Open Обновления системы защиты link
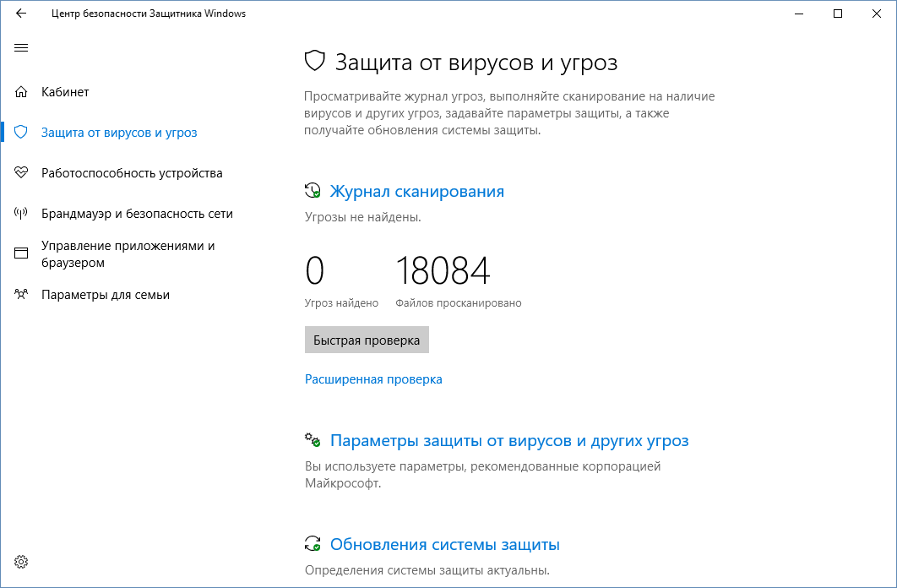The image size is (897, 588). coord(445,544)
